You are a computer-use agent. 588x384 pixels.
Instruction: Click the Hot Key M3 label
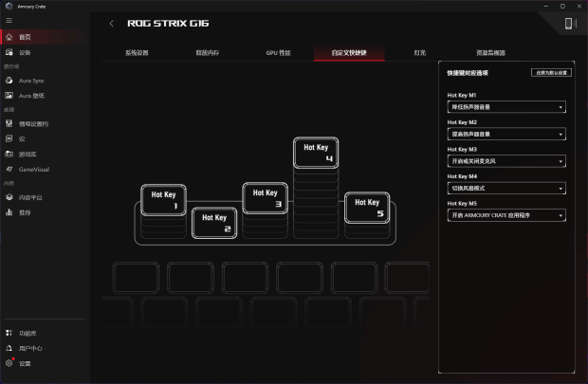tap(462, 149)
